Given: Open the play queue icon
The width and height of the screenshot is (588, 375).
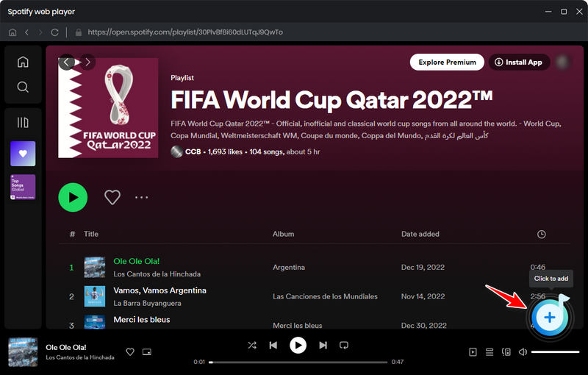Looking at the screenshot, I should 490,352.
